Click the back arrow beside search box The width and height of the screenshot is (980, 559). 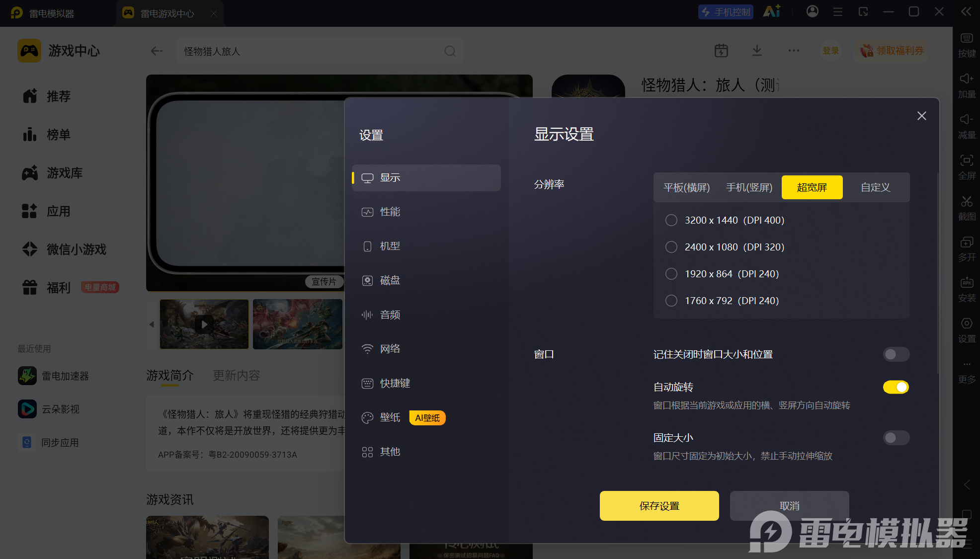pyautogui.click(x=157, y=51)
